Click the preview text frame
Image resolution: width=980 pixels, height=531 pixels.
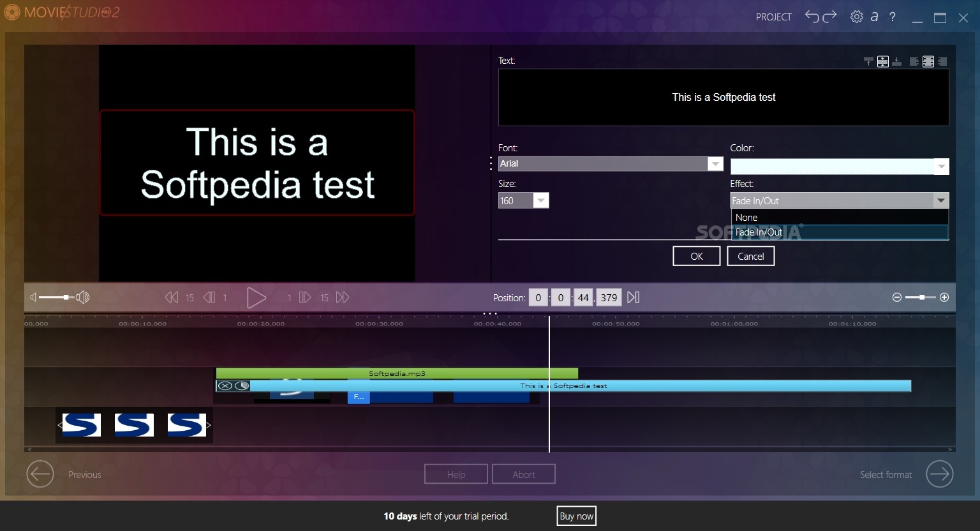coord(257,163)
